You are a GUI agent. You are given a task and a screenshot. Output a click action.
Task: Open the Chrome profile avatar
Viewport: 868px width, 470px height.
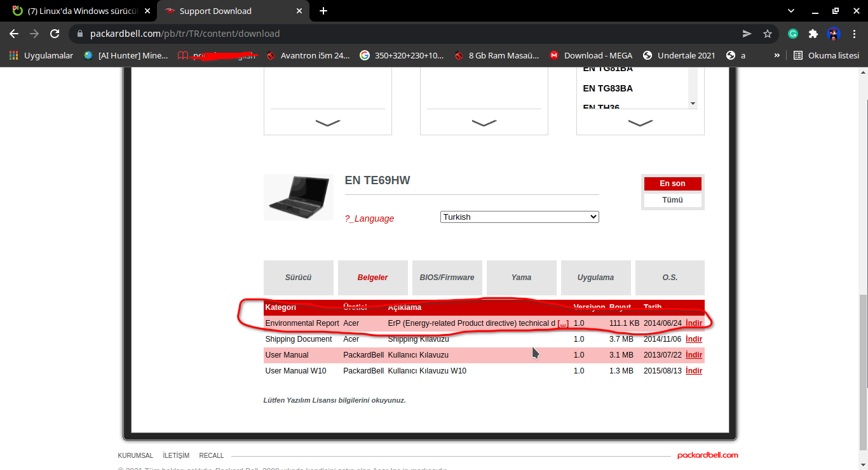[834, 34]
